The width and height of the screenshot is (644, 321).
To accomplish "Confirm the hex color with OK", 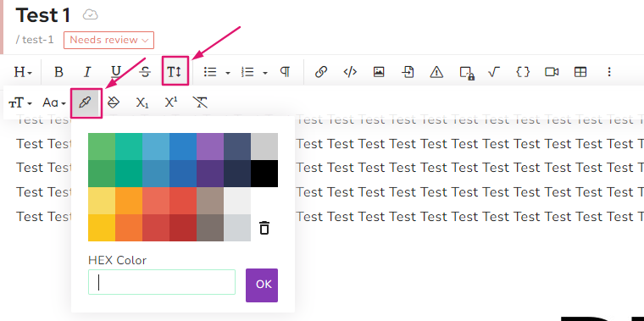I will click(x=262, y=285).
